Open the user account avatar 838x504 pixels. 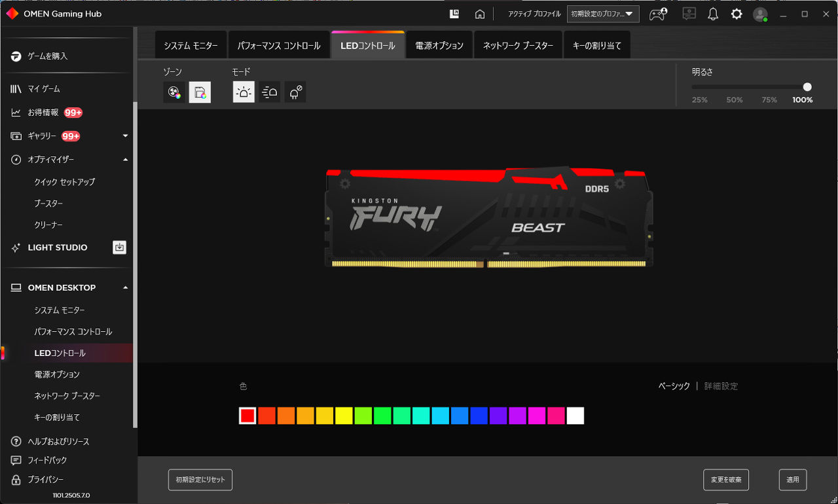pos(760,14)
